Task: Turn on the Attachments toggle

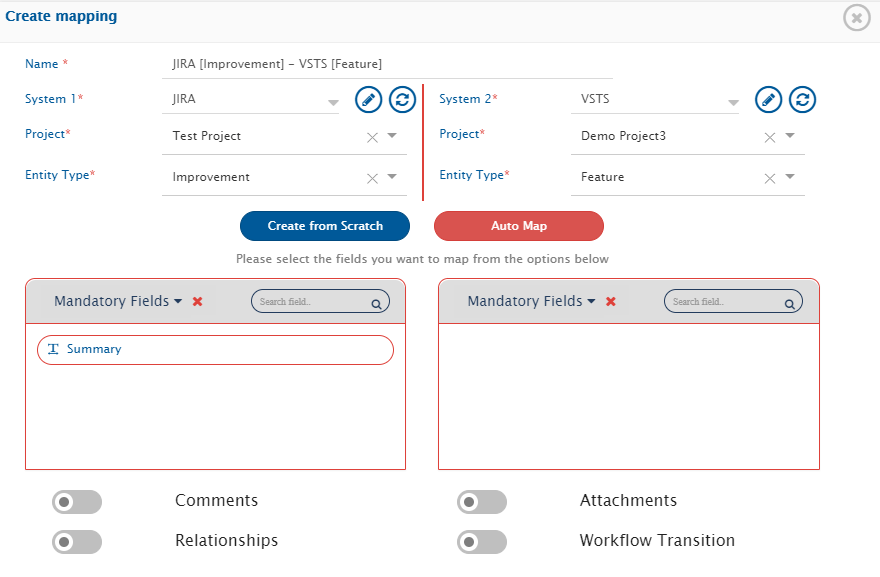Action: point(481,501)
